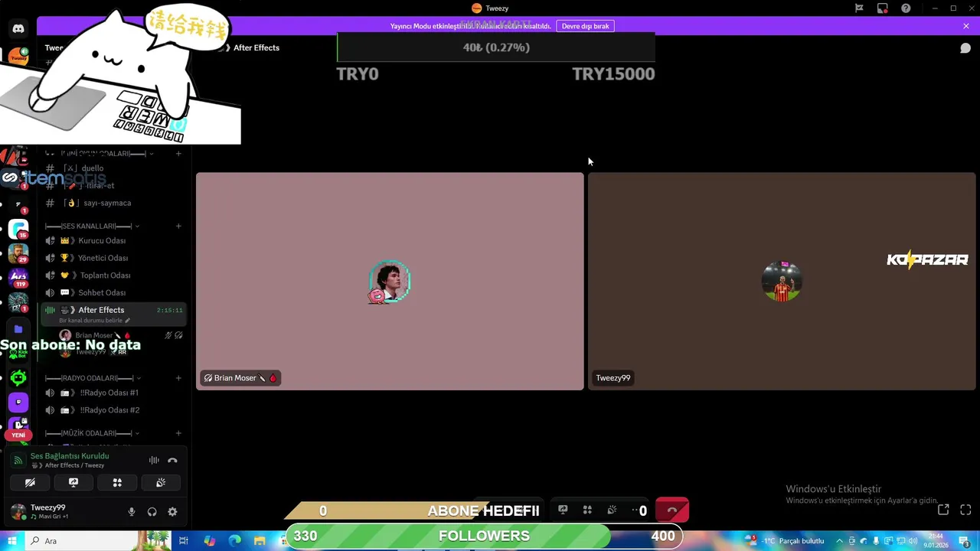Launch Microsoft Edge from taskbar
The width and height of the screenshot is (980, 551).
[234, 541]
